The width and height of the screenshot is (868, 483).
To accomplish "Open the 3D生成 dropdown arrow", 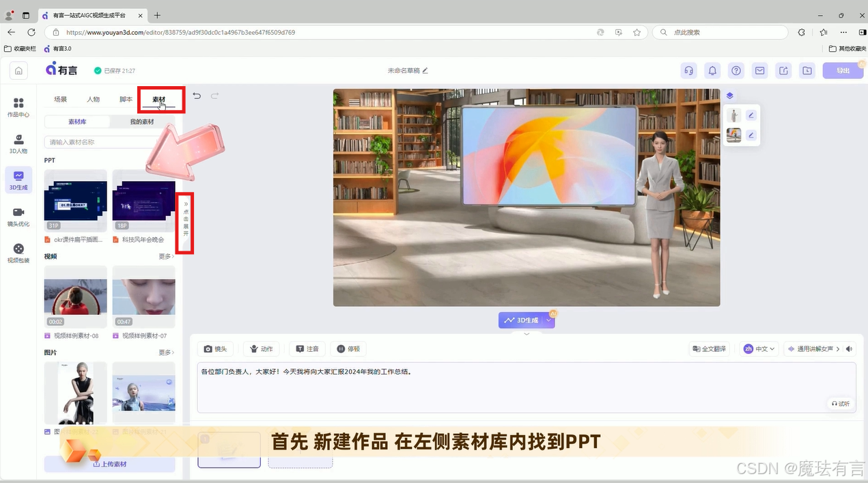I will coord(548,320).
